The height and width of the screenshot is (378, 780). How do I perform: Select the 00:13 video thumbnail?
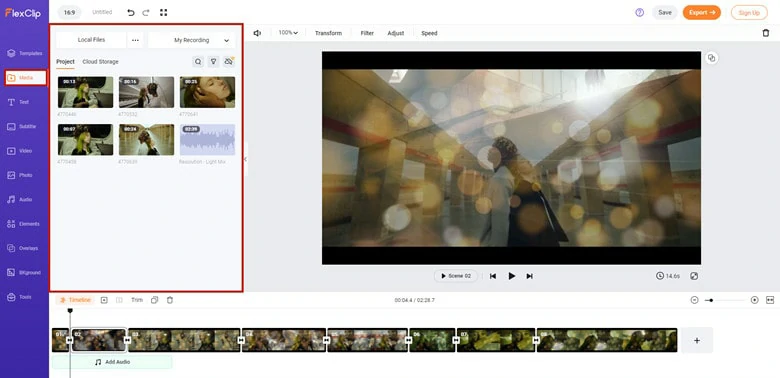[85, 92]
